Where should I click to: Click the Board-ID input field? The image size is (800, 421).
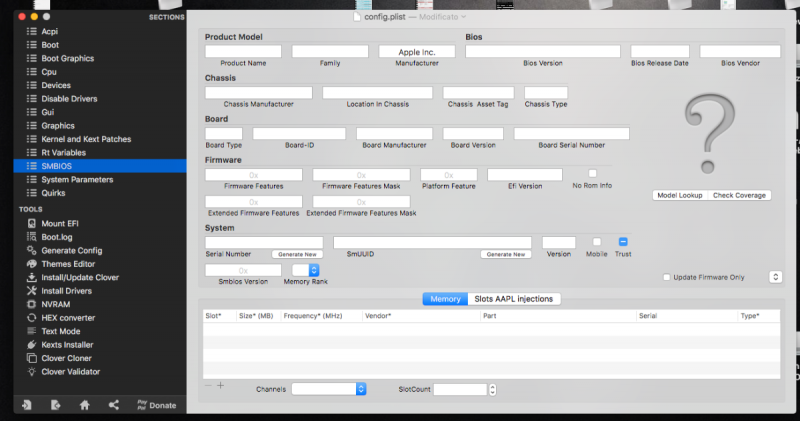(299, 134)
